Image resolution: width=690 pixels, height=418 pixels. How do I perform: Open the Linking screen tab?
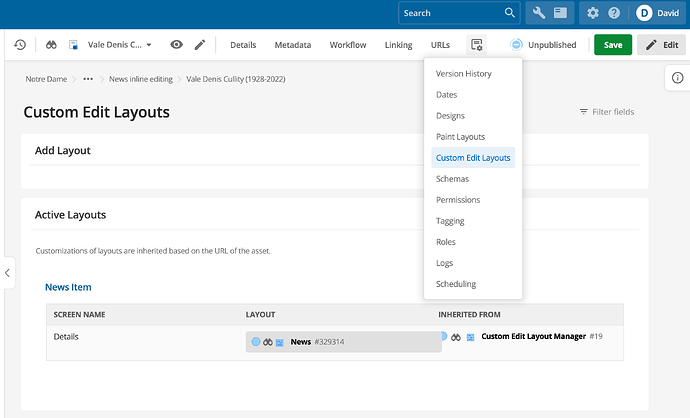click(398, 45)
